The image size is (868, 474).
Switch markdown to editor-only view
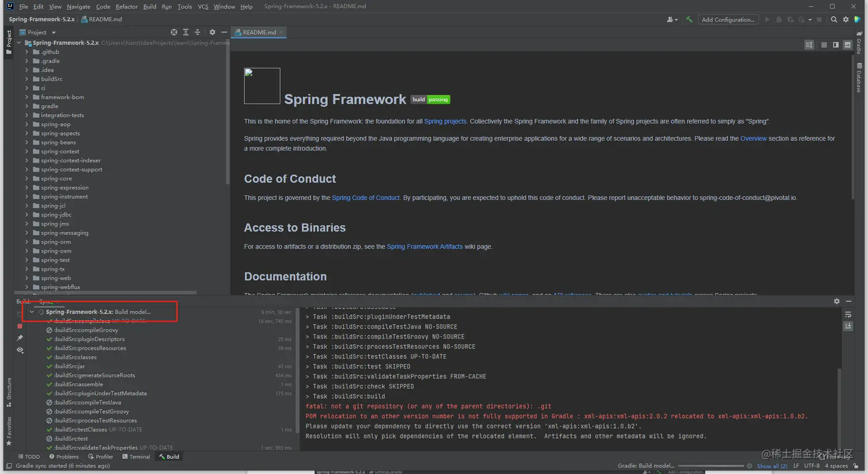pyautogui.click(x=824, y=45)
